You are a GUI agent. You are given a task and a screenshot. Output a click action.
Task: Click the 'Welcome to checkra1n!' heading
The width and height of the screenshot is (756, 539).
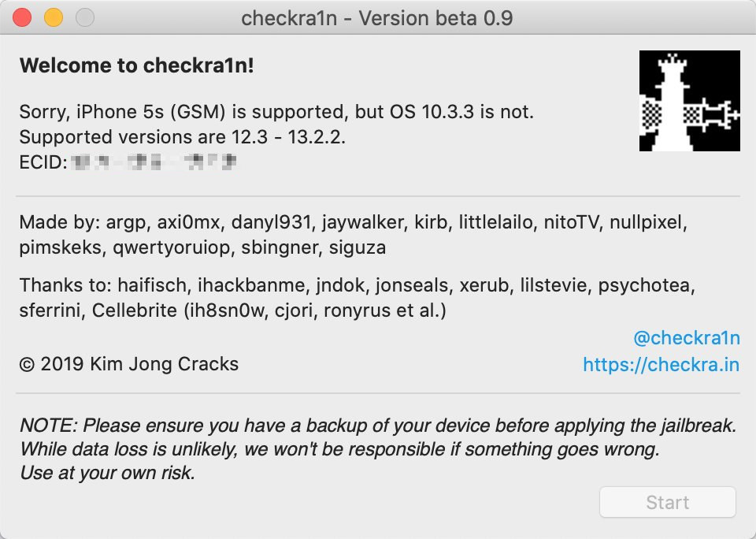[136, 65]
